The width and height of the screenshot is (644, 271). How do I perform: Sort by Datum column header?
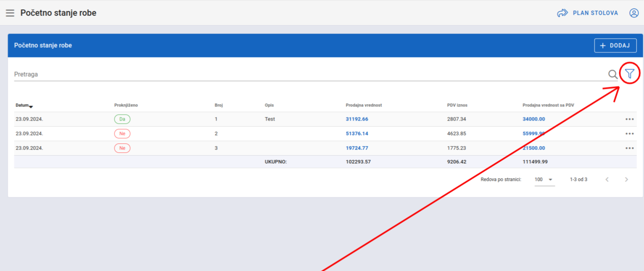click(x=24, y=105)
